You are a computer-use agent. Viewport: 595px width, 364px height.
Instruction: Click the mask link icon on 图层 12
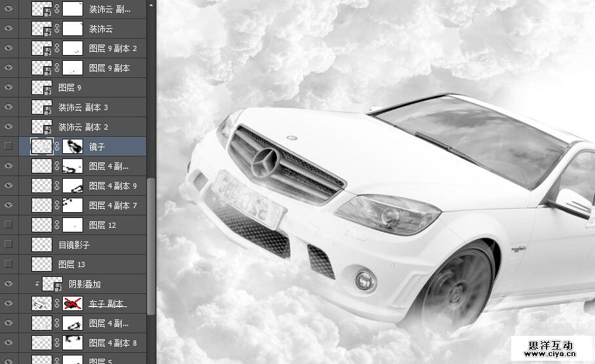click(x=57, y=225)
